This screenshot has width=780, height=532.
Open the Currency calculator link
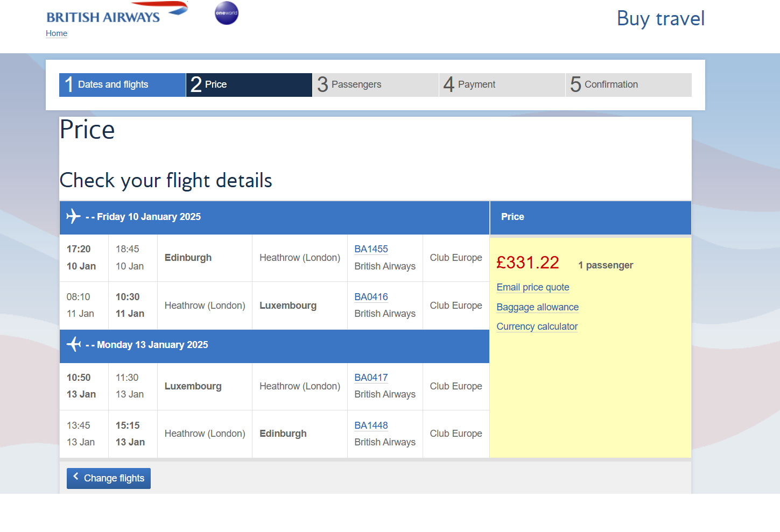[537, 327]
